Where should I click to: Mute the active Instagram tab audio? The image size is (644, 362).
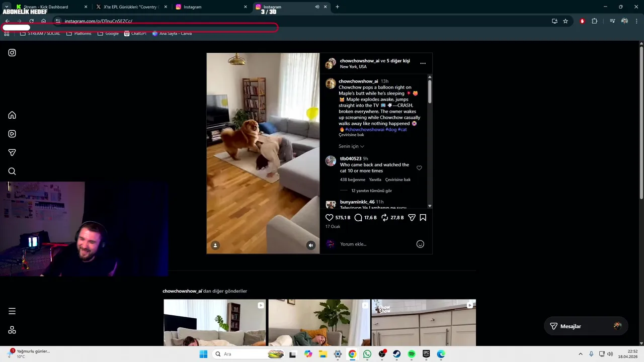pos(317,7)
